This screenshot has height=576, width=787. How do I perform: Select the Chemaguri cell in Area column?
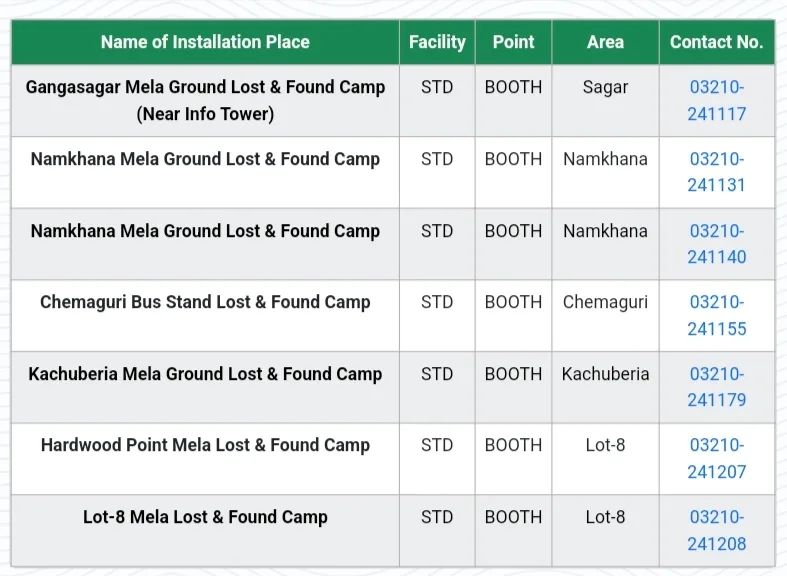605,302
